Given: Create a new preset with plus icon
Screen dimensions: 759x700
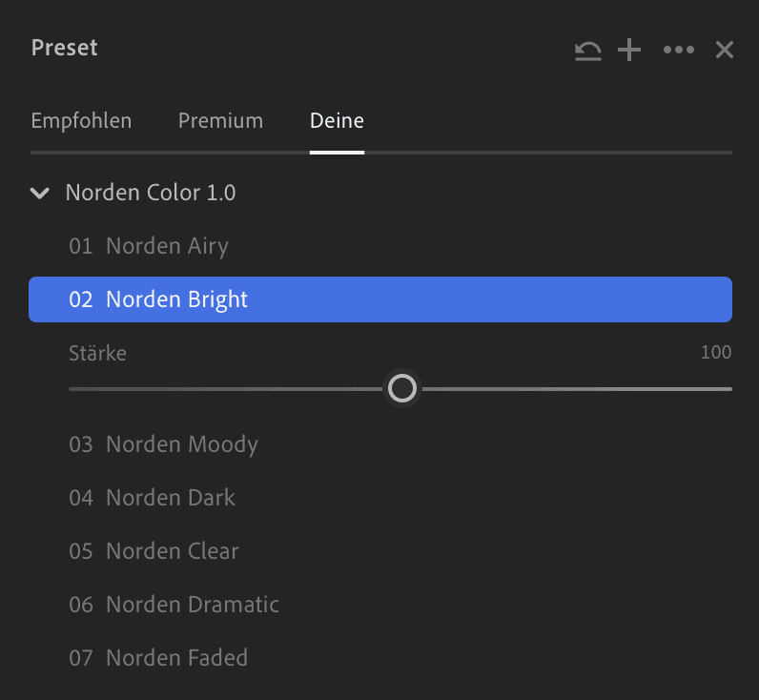Looking at the screenshot, I should coord(629,50).
